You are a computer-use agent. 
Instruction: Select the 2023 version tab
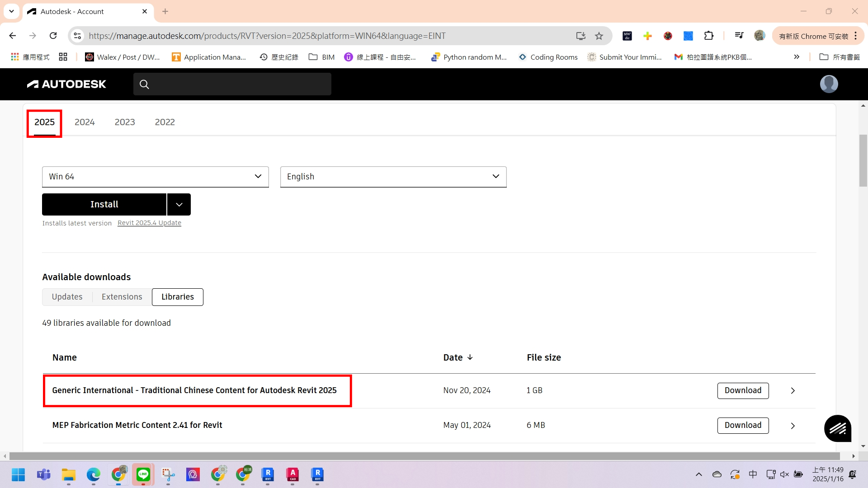[x=125, y=122]
